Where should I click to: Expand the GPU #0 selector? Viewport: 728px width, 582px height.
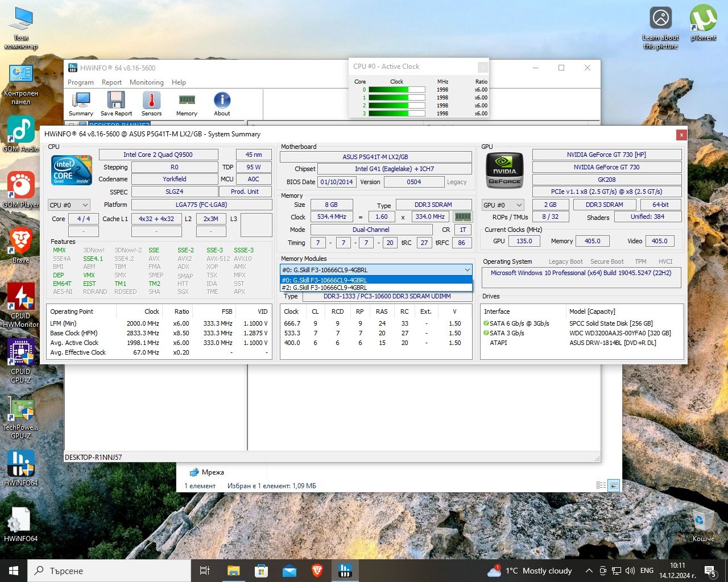coord(503,205)
